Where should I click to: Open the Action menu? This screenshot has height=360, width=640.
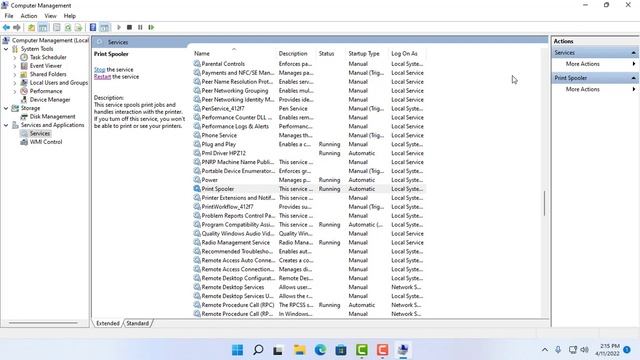[x=29, y=16]
